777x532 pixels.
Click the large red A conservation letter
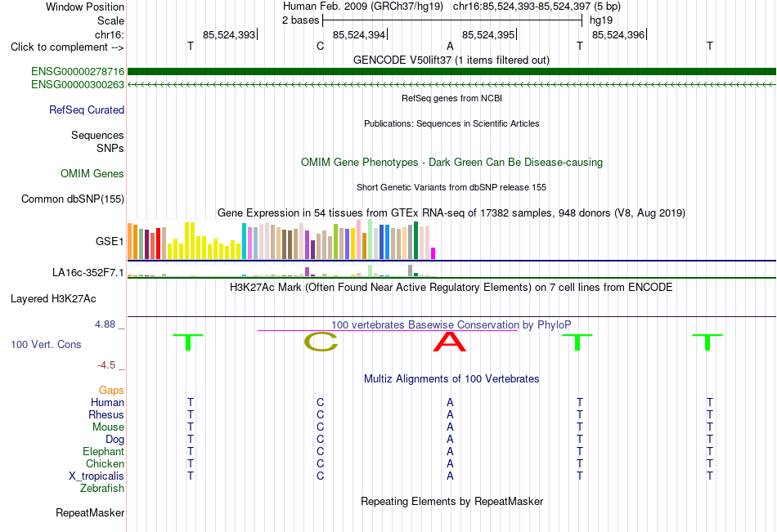click(x=450, y=342)
